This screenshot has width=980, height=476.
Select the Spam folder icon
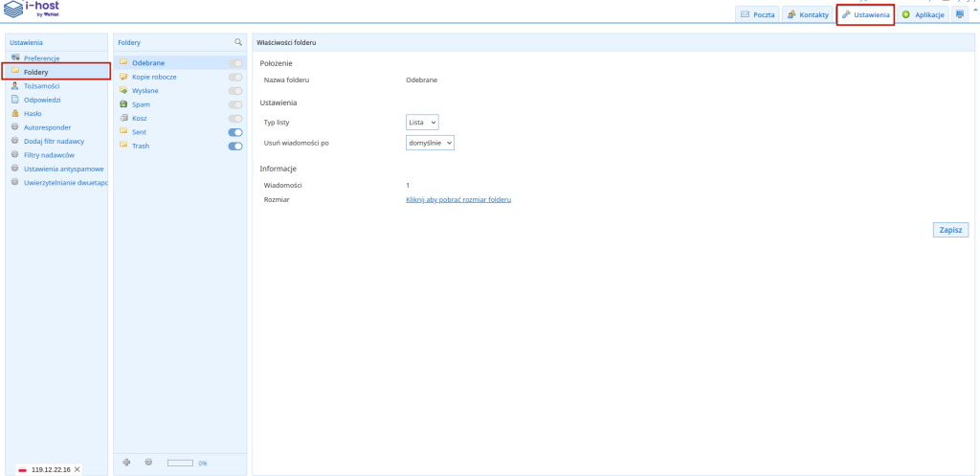[x=123, y=103]
